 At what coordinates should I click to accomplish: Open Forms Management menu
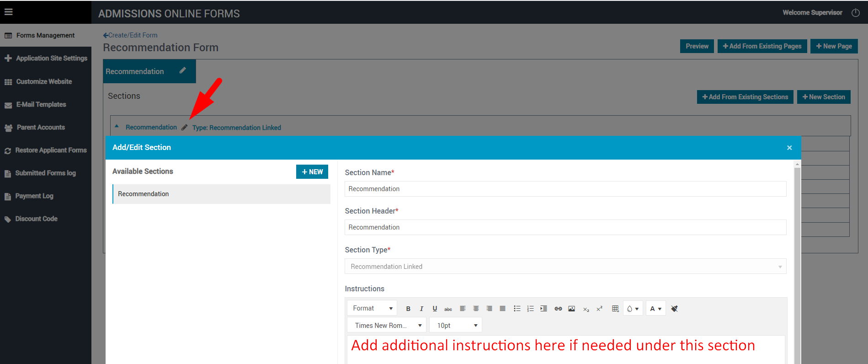[x=46, y=35]
